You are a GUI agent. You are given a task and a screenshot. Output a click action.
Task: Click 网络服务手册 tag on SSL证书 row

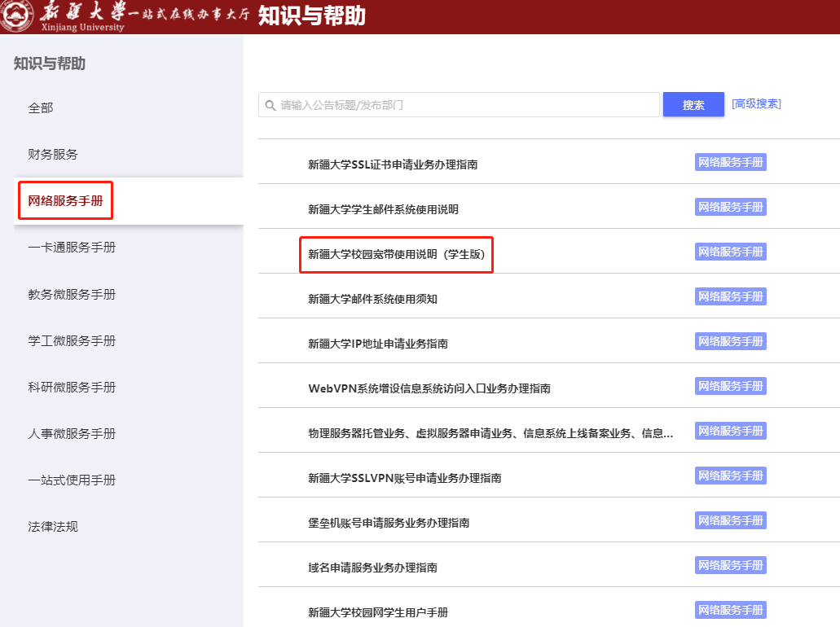pyautogui.click(x=731, y=162)
